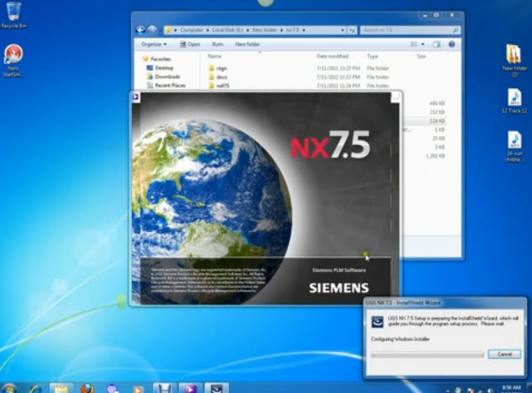Click the InstallShield setup taskbar button
The width and height of the screenshot is (532, 393).
point(216,388)
